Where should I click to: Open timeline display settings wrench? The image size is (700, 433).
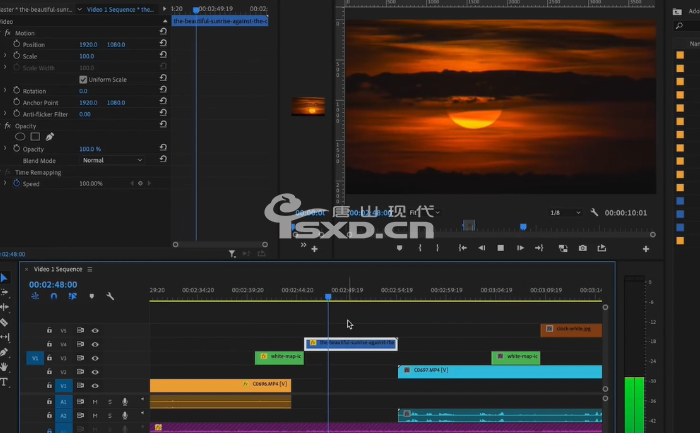110,296
